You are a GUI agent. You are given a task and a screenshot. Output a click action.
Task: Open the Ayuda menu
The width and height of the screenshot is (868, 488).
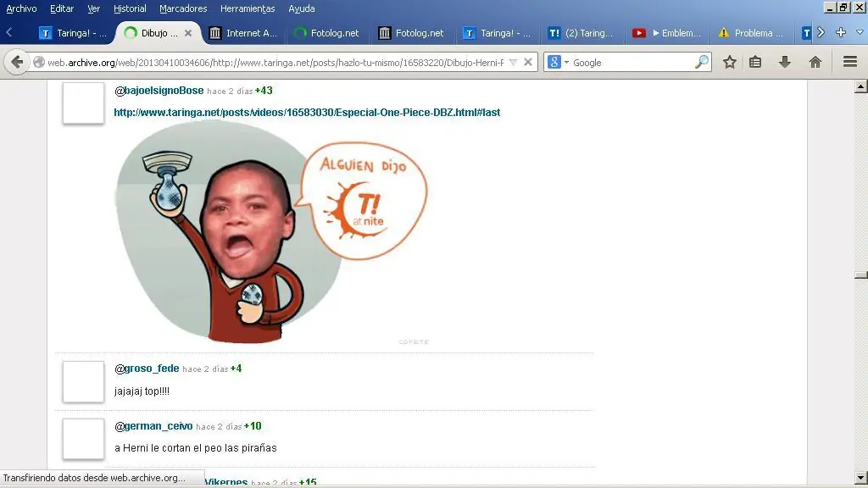[x=302, y=8]
